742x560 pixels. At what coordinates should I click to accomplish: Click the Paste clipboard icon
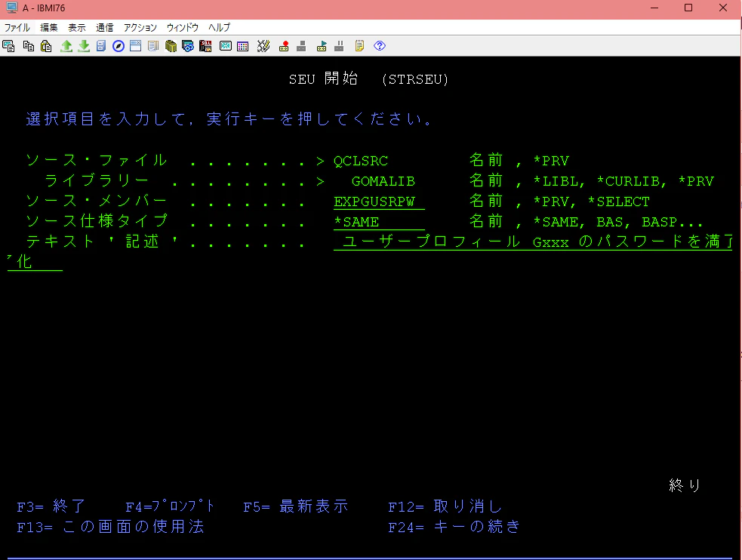[x=46, y=46]
